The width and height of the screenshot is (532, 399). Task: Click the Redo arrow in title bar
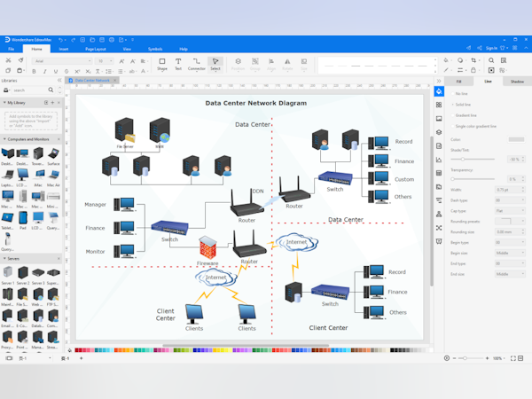coord(73,40)
